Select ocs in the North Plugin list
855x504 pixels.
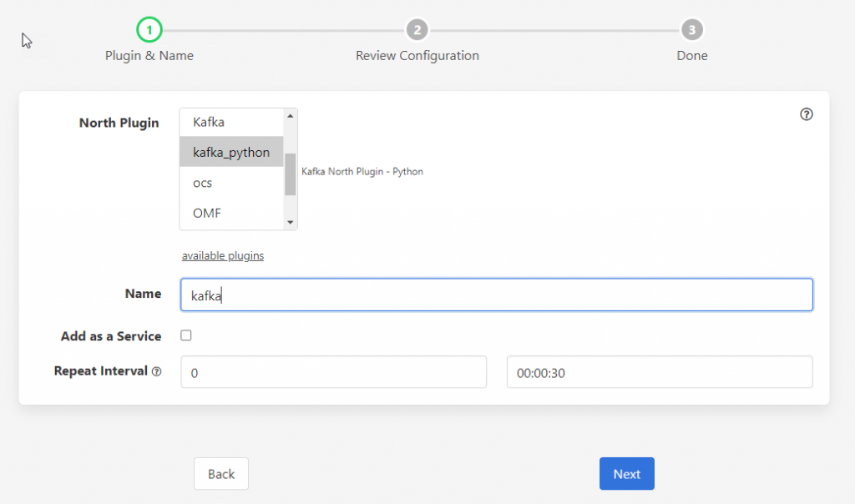231,183
